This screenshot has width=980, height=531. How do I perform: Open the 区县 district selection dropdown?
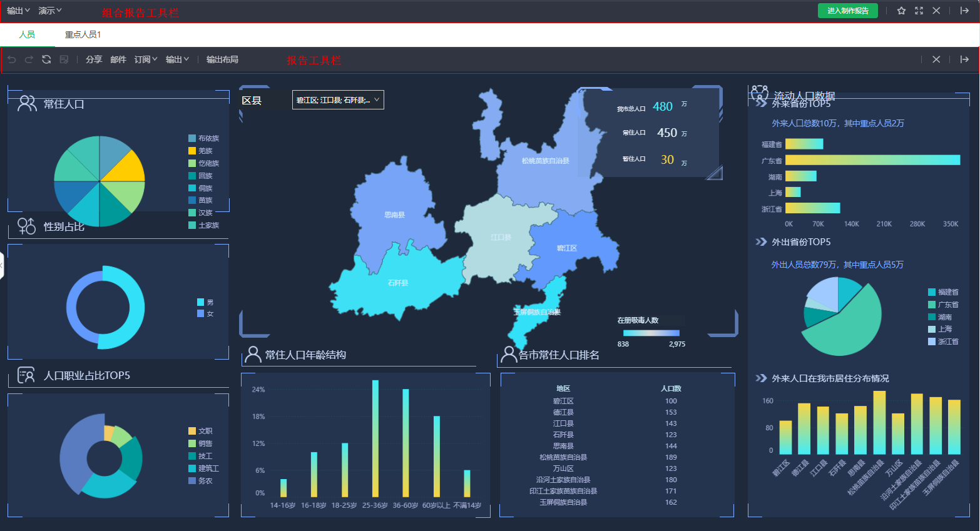[x=338, y=100]
